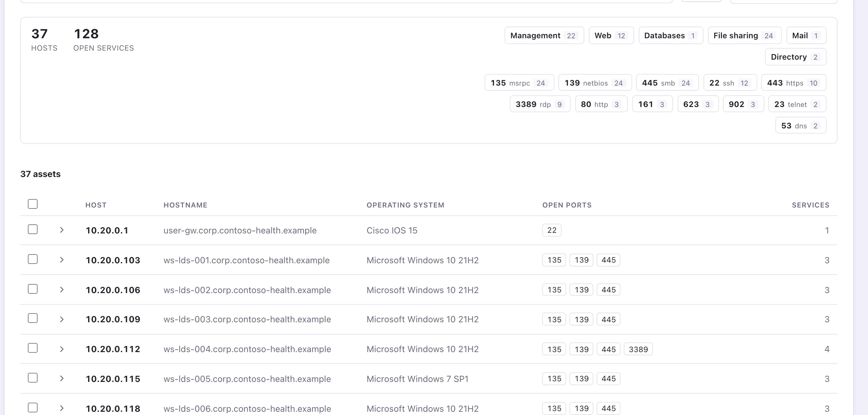Filter by port 135 msrpc chip
Image resolution: width=868 pixels, height=415 pixels.
coord(519,83)
